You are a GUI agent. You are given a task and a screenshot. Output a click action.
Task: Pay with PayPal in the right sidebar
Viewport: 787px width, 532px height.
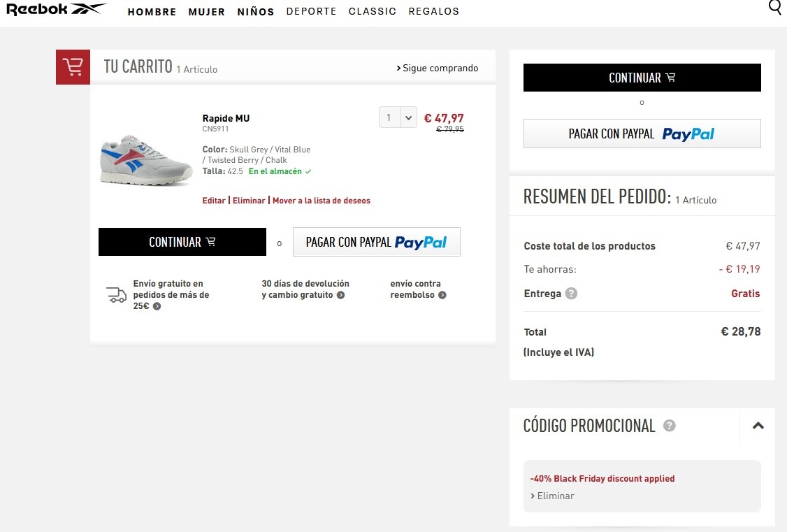pyautogui.click(x=642, y=134)
